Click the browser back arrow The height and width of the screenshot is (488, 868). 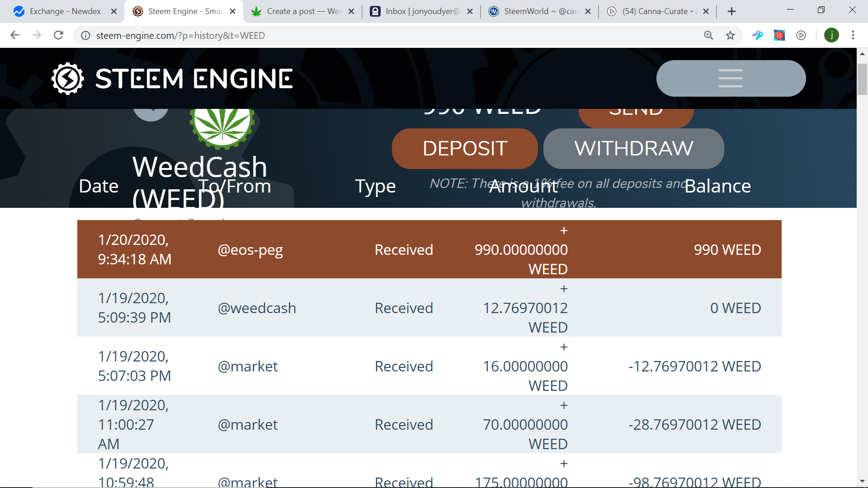pos(15,35)
